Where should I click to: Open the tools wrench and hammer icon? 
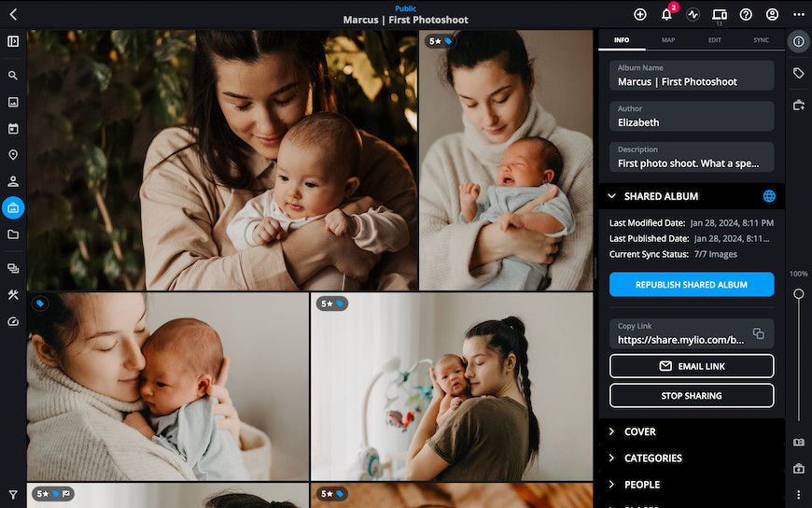[13, 295]
